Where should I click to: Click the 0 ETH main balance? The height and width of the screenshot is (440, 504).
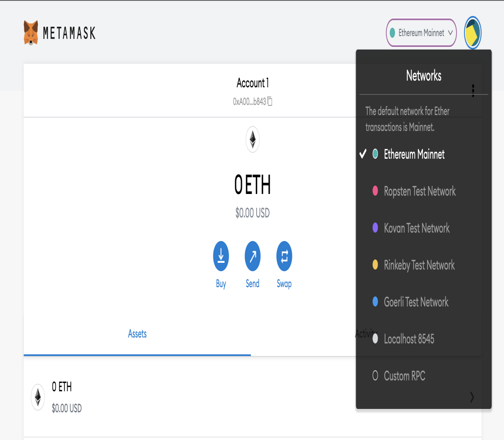(x=252, y=185)
